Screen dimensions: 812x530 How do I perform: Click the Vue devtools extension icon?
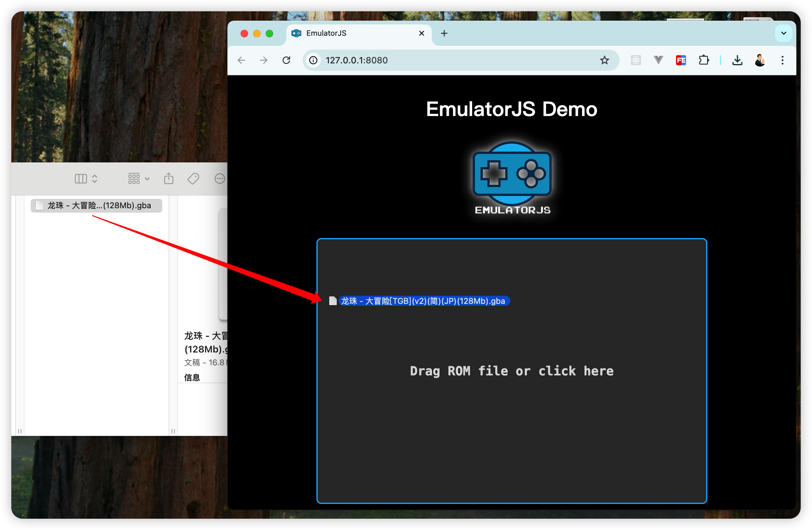point(658,61)
